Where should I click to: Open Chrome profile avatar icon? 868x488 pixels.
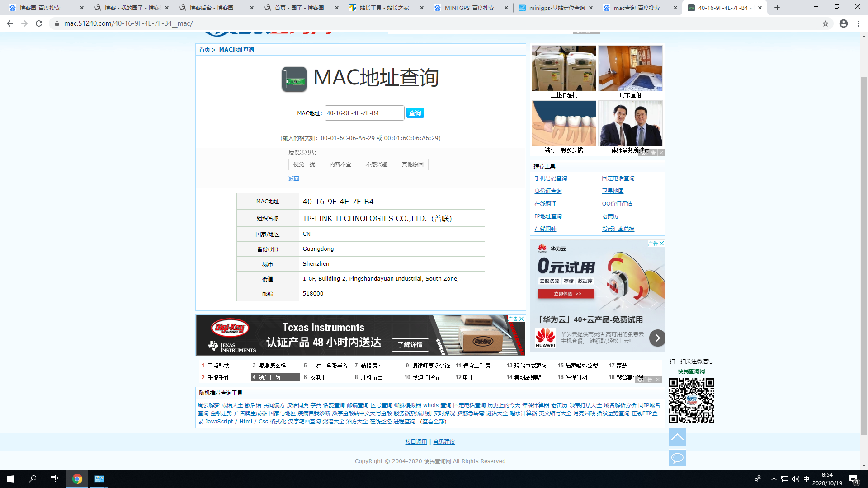coord(844,23)
